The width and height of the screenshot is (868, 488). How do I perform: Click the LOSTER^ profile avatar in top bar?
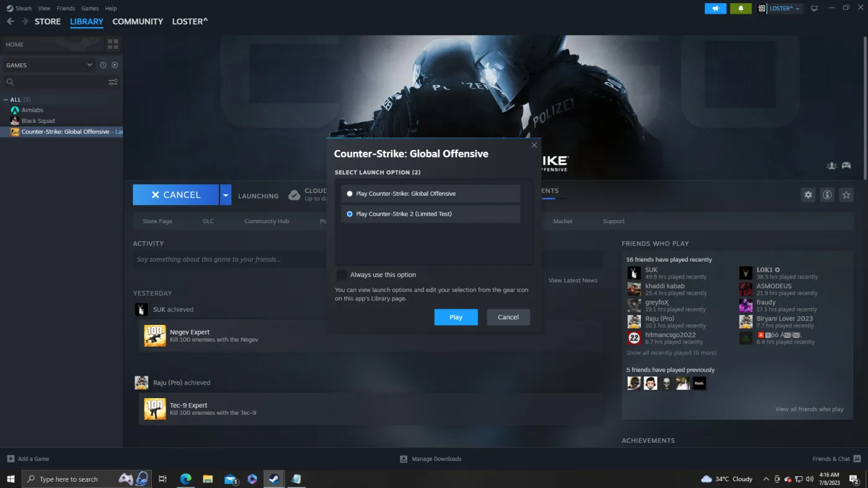pos(762,9)
